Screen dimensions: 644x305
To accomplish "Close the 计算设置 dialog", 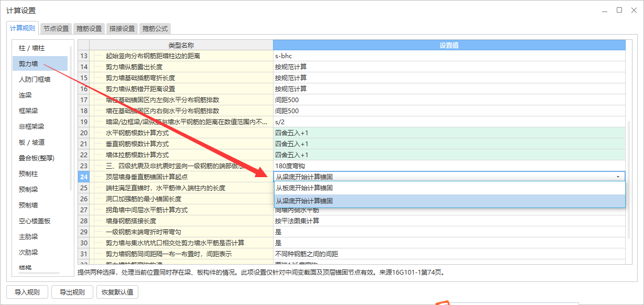I will (633, 10).
